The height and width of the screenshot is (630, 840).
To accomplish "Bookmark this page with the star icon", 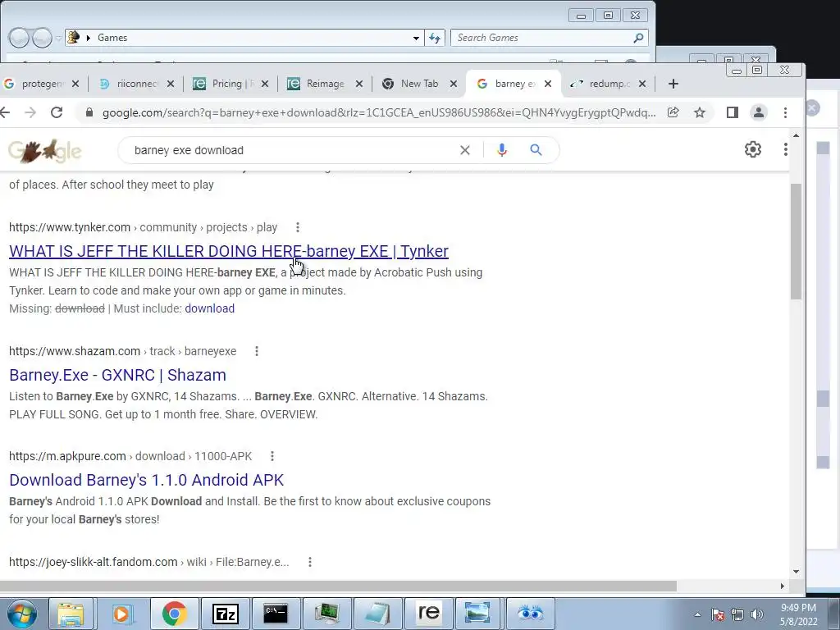I will pos(699,112).
